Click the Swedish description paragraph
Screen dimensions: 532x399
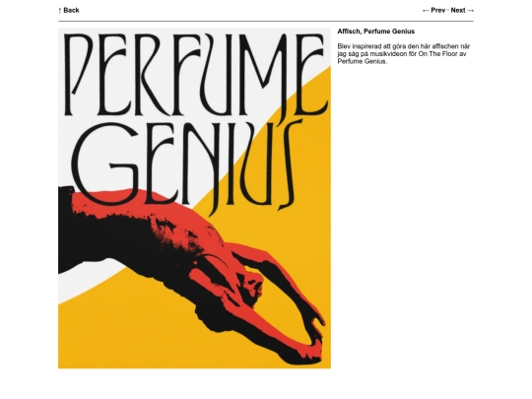tap(404, 53)
